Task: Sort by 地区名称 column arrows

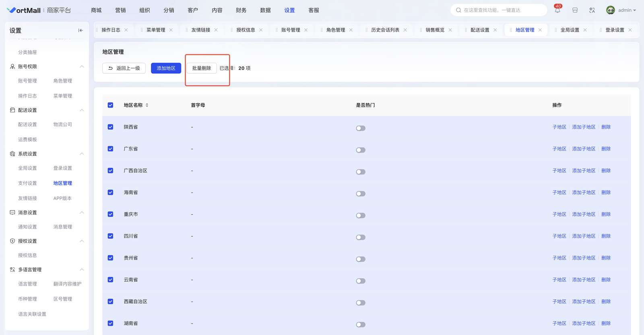Action: coord(147,105)
